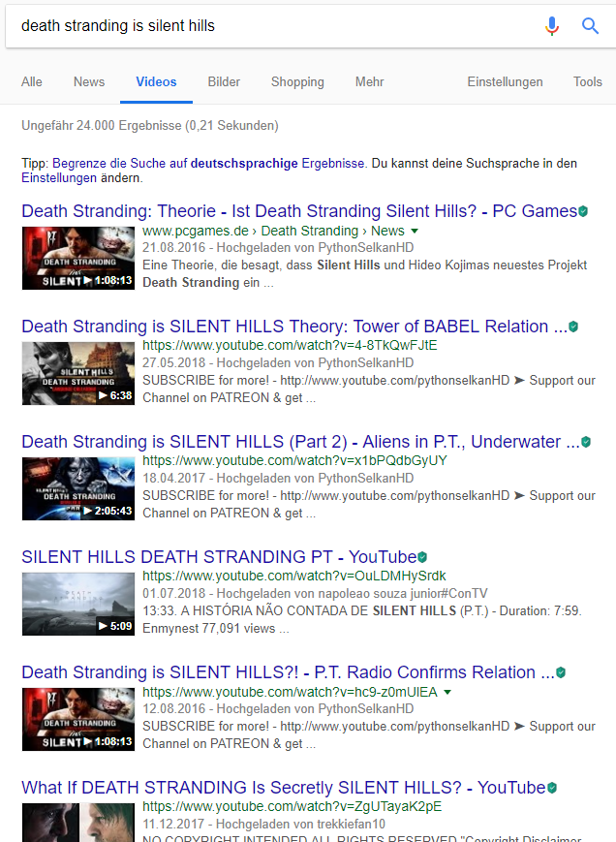Start voice search with microphone icon
Viewport: 616px width, 842px height.
[x=552, y=26]
